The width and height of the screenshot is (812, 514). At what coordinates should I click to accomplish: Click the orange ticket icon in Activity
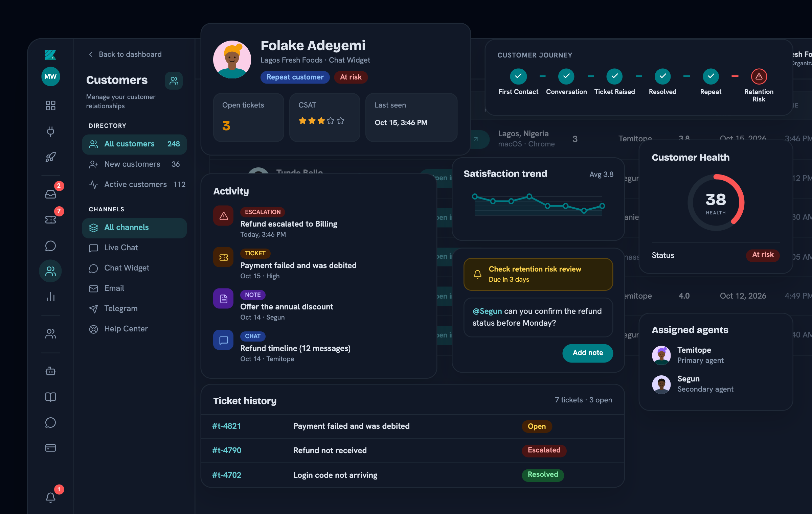223,257
